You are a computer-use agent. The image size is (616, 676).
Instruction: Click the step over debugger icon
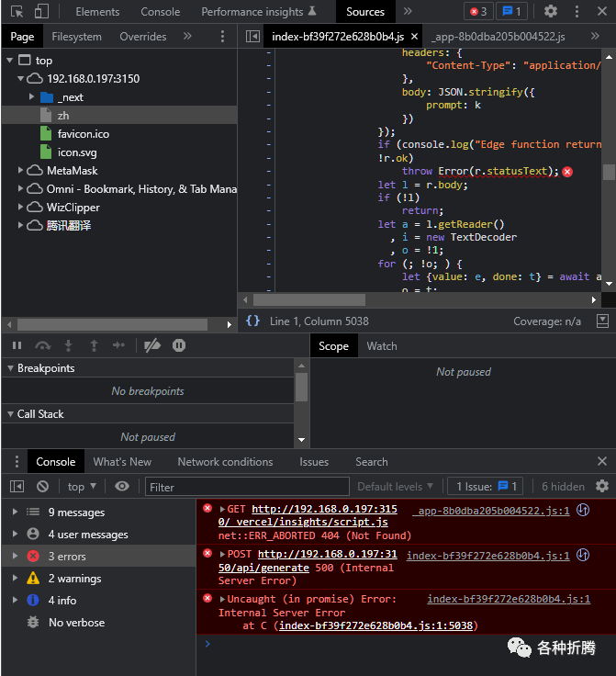click(x=42, y=345)
